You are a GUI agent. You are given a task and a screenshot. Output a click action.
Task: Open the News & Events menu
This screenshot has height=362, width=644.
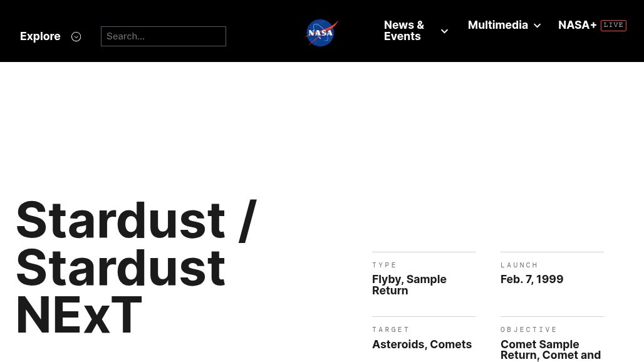pyautogui.click(x=404, y=31)
